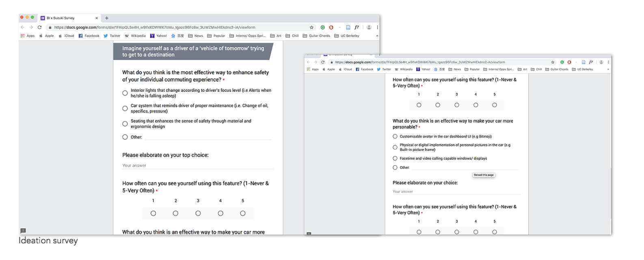644x260 pixels.
Task: Select 'Seating that enhances' safety option
Action: click(125, 123)
